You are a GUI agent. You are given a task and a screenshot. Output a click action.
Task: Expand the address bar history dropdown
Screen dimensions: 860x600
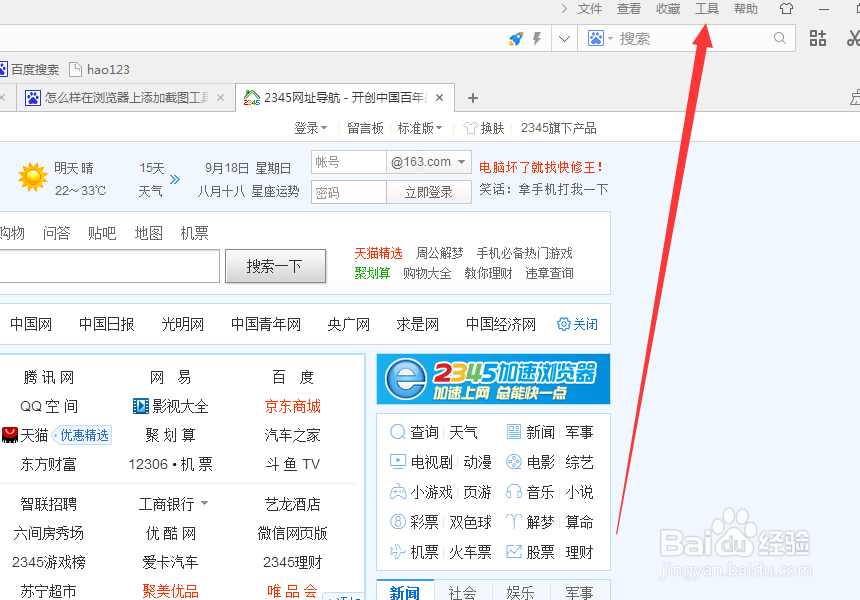[564, 39]
